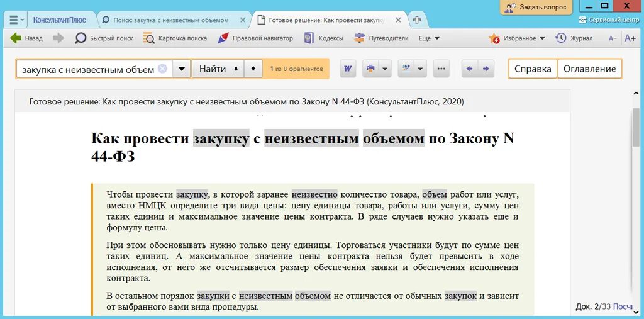
Task: Close the Поиск tab
Action: [x=243, y=20]
